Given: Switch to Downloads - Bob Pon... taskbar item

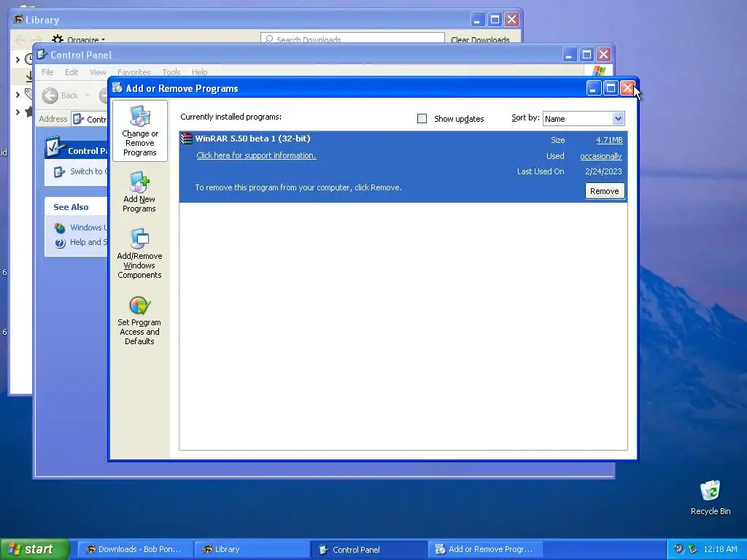Looking at the screenshot, I should pos(135,549).
